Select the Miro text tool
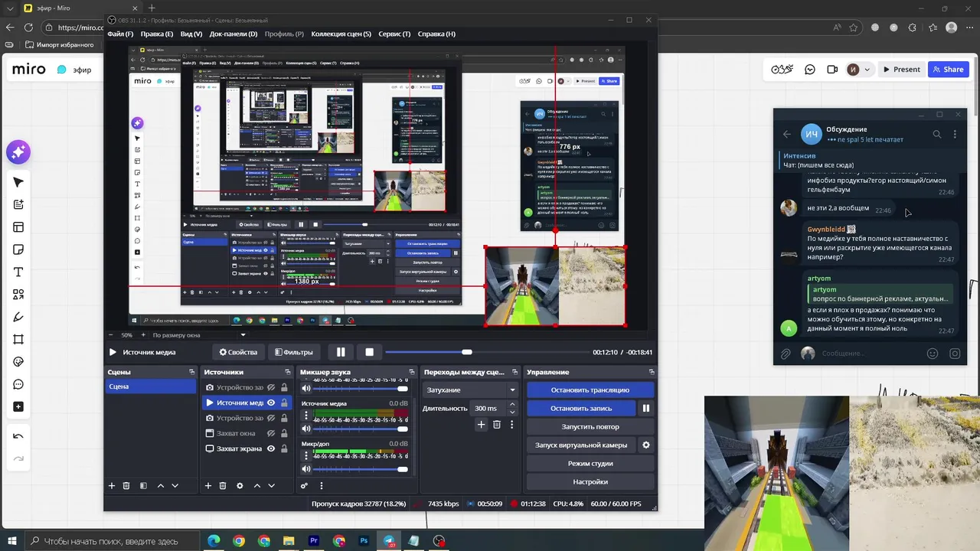Viewport: 980px width, 551px height. point(18,272)
